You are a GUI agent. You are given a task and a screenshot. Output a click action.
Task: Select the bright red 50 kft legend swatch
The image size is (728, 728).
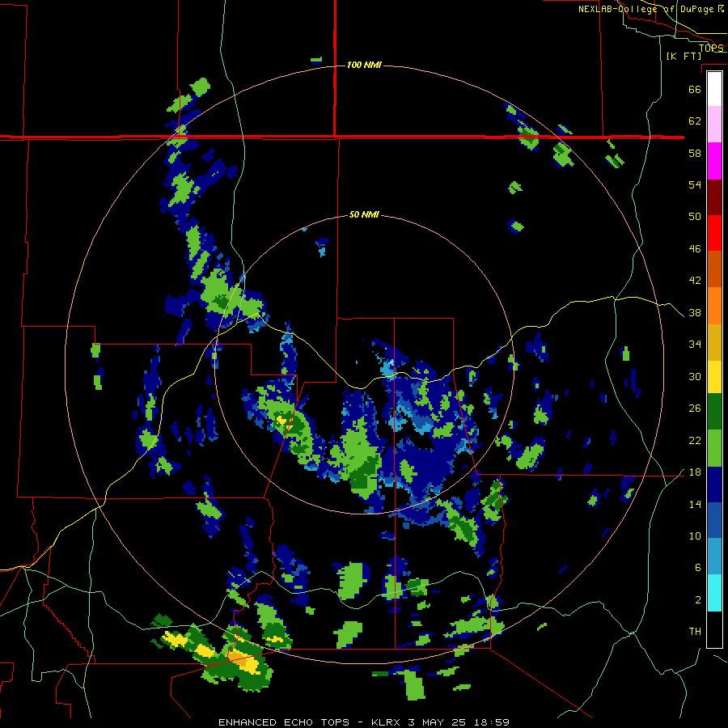pyautogui.click(x=714, y=233)
